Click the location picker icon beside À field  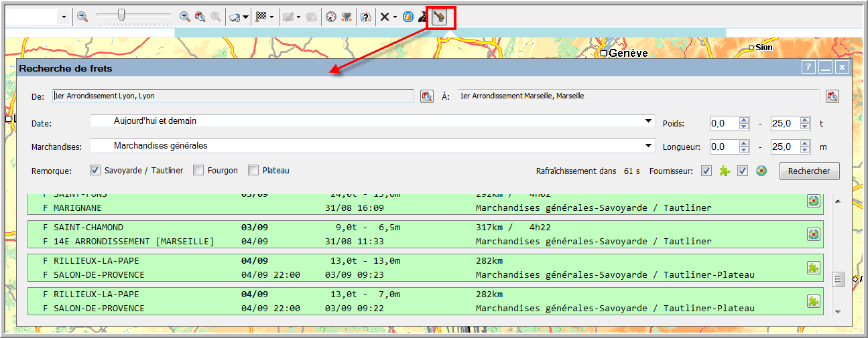(x=832, y=96)
